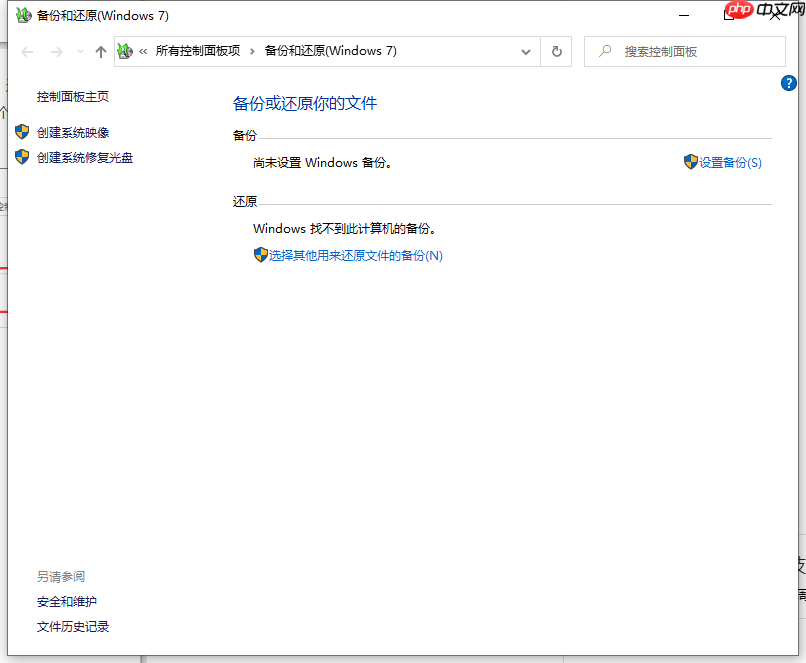Open the 设置备份(S) link
The height and width of the screenshot is (663, 806).
pyautogui.click(x=728, y=162)
